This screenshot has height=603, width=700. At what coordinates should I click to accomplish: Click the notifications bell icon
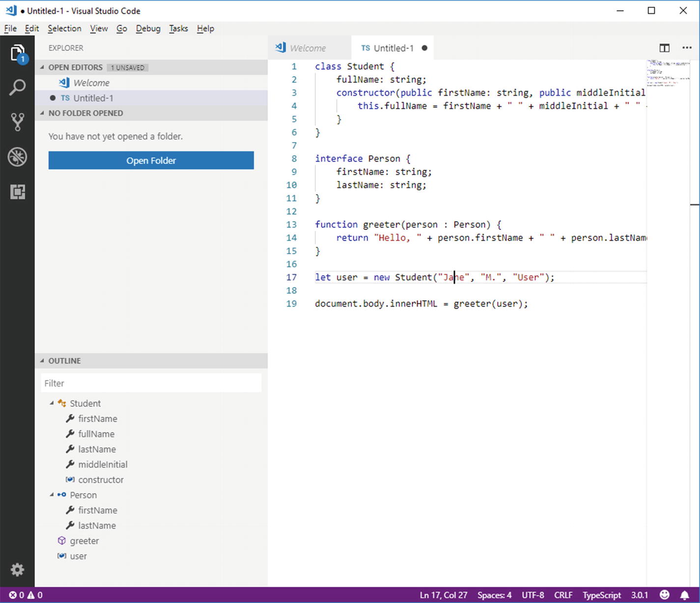pos(684,595)
